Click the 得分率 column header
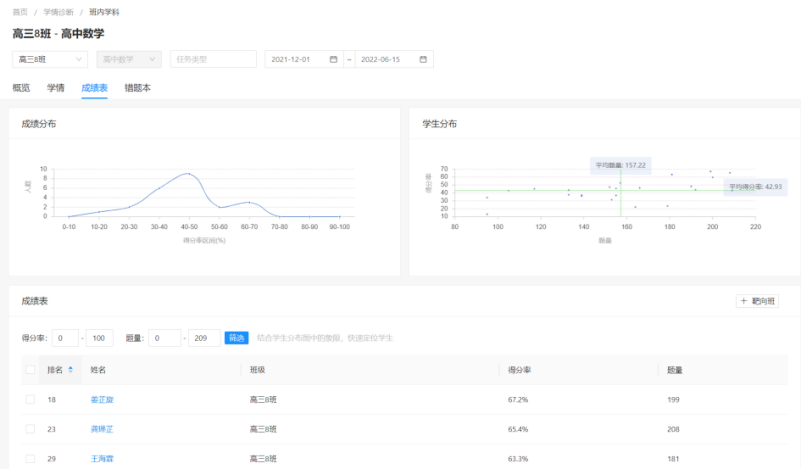 pos(519,369)
